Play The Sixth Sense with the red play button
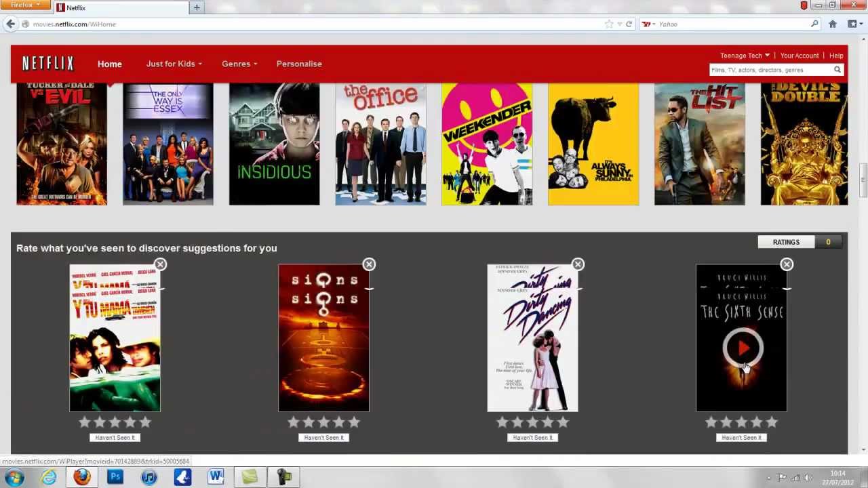 (x=743, y=348)
